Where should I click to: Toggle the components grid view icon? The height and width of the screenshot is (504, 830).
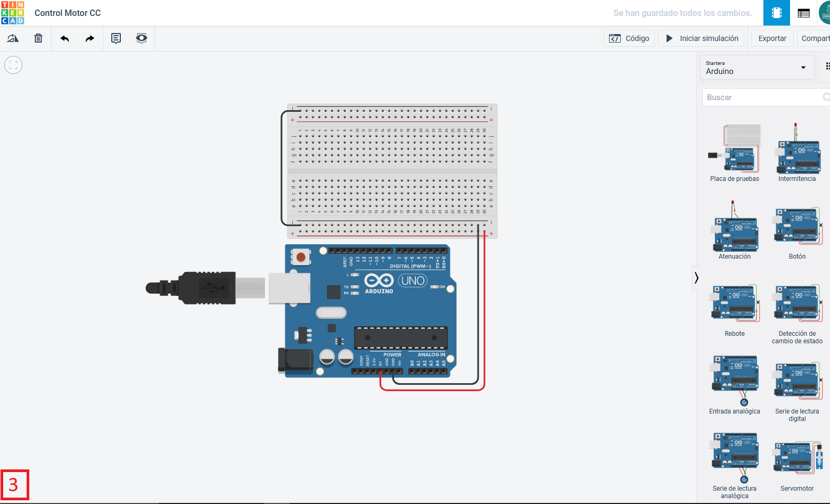827,67
